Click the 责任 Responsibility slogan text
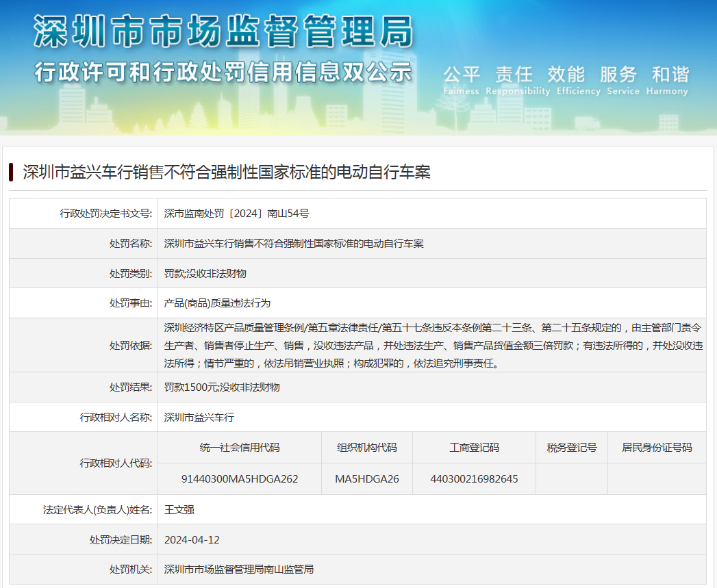 click(x=517, y=80)
